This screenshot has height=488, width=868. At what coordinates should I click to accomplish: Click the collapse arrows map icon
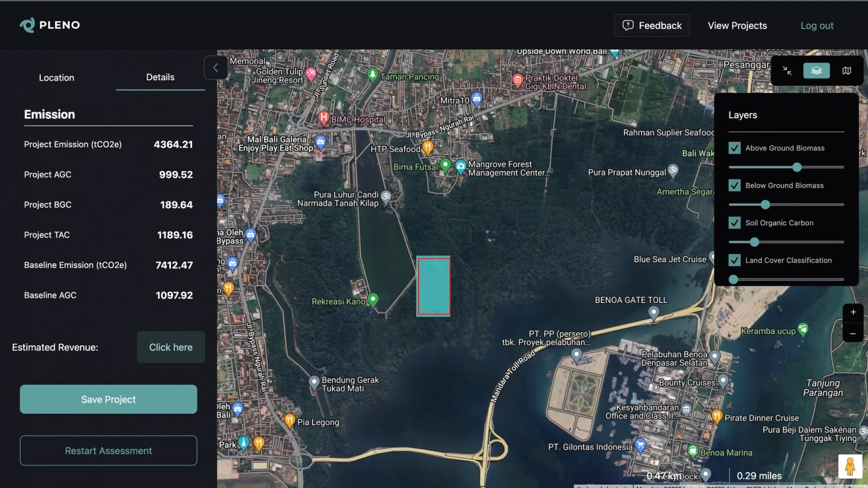click(787, 71)
